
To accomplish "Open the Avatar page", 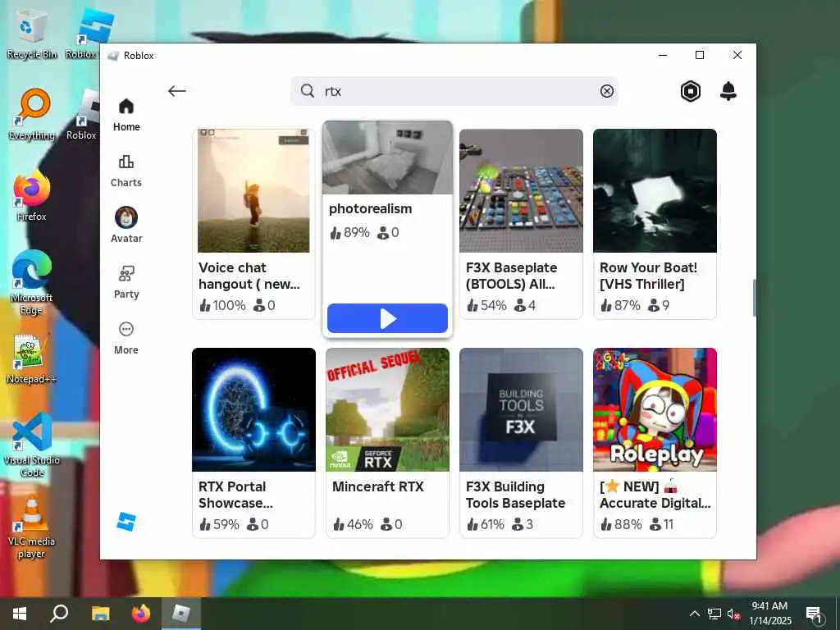I will click(x=126, y=225).
